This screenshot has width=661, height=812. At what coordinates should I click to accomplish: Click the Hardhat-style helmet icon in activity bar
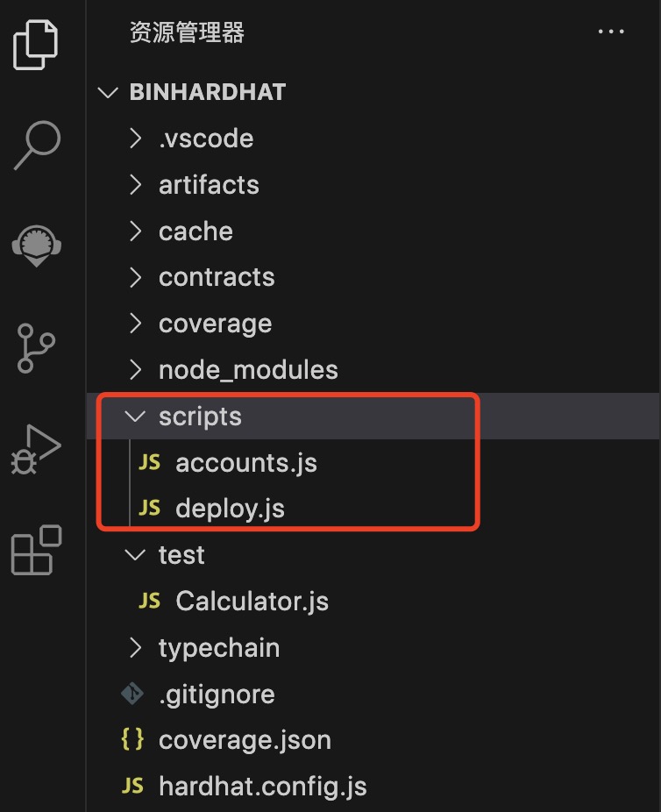point(37,246)
